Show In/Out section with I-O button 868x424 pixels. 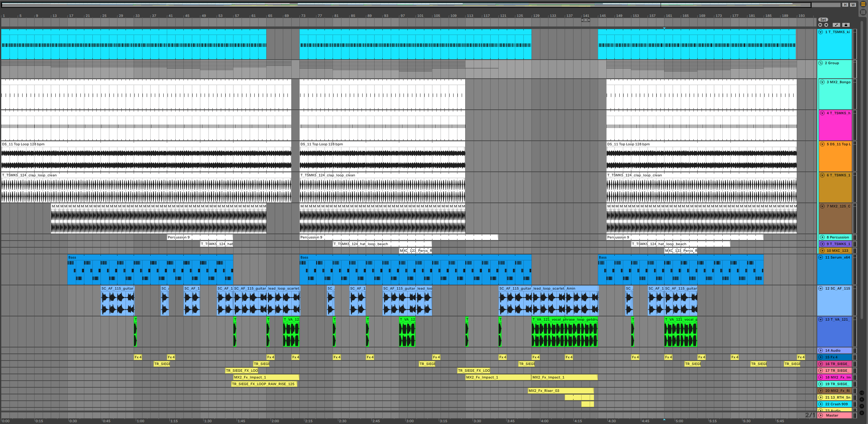click(862, 393)
